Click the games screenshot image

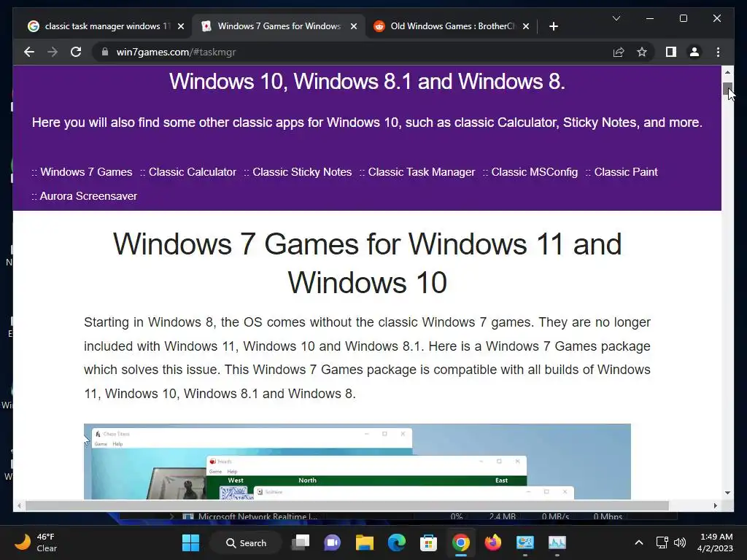[x=357, y=462]
